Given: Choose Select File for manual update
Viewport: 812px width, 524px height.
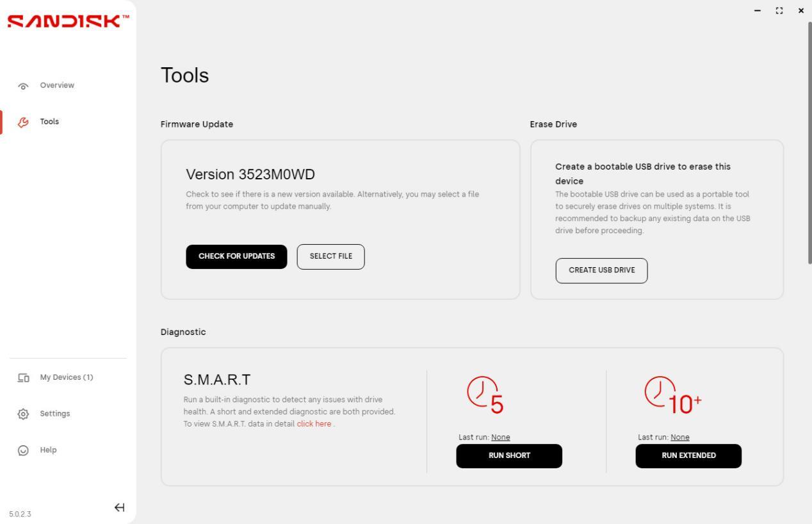Looking at the screenshot, I should [x=331, y=256].
